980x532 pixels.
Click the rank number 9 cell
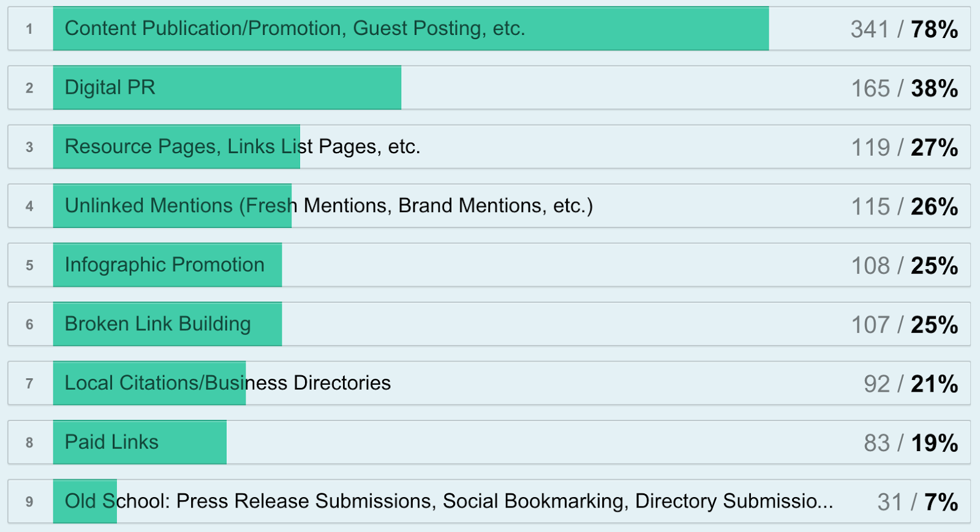29,502
